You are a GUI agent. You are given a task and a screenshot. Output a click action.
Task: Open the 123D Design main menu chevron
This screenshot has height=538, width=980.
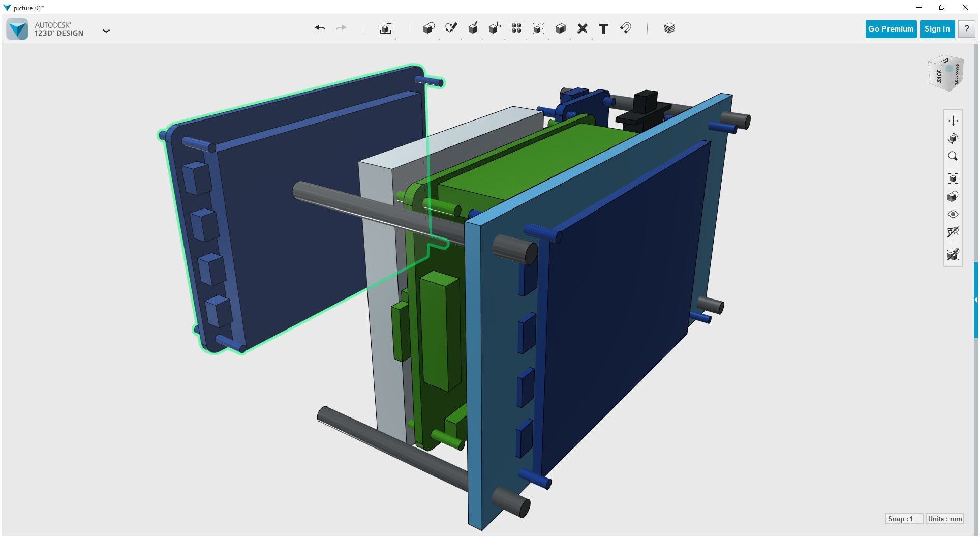point(106,31)
